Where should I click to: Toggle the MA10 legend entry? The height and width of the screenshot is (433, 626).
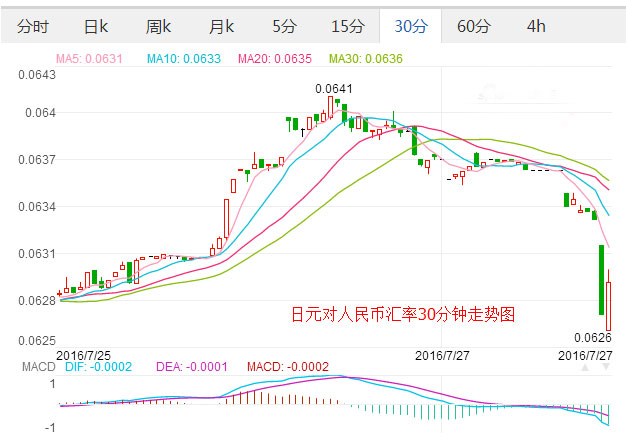click(184, 59)
